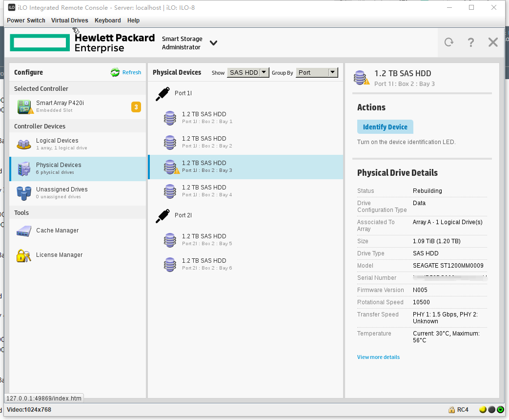The image size is (509, 420).
Task: Close Smart Storage Administrator with the X icon
Action: pos(493,42)
